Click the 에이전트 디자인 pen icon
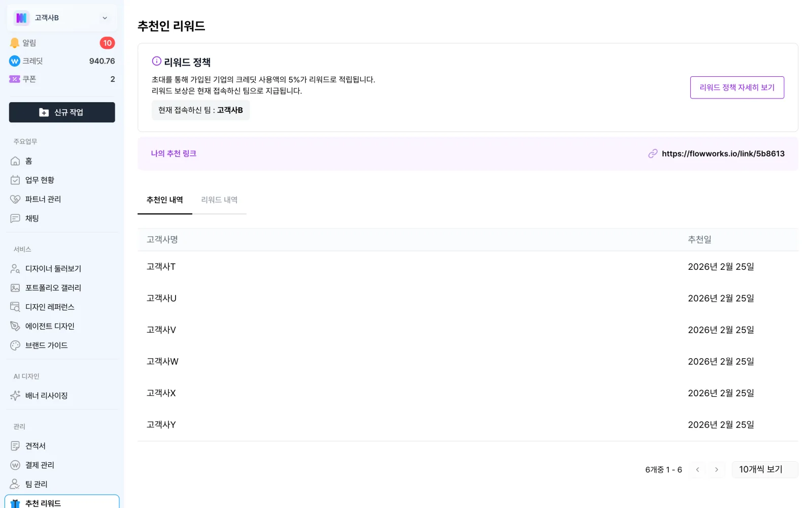The height and width of the screenshot is (508, 812). tap(15, 326)
